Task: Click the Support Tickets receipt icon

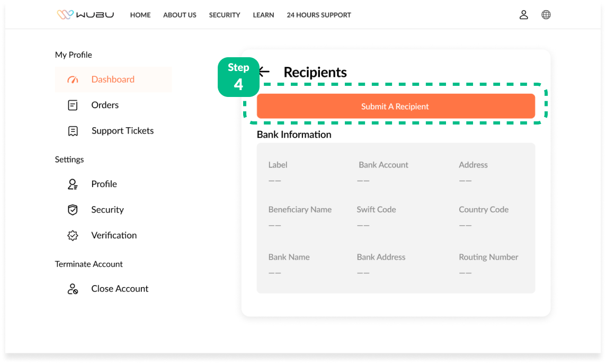Action: 73,131
